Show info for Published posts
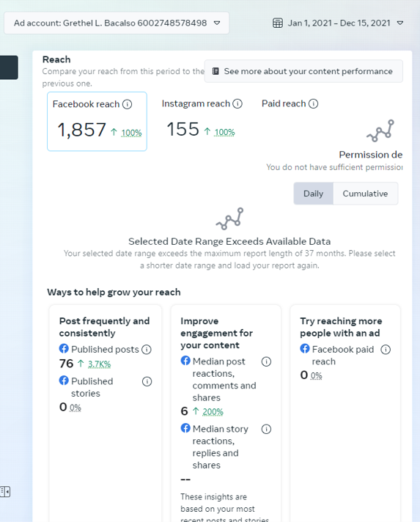This screenshot has width=420, height=522. point(147,349)
